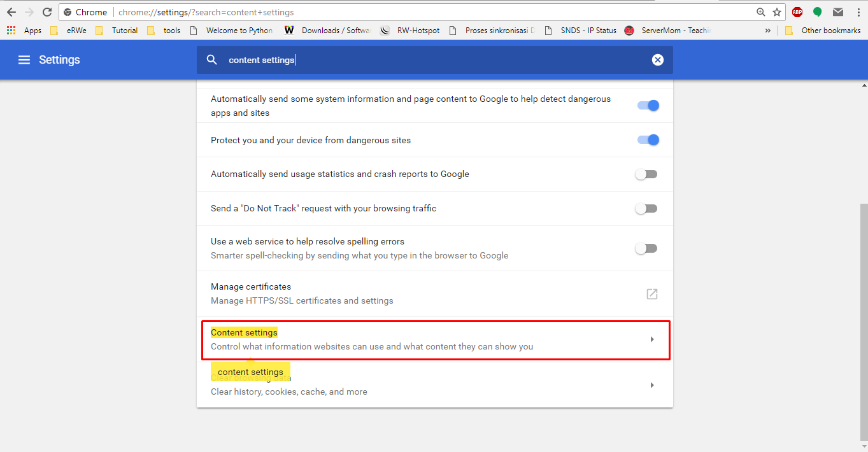Open the zoom magnifier icon in address bar
This screenshot has width=868, height=452.
tap(760, 12)
